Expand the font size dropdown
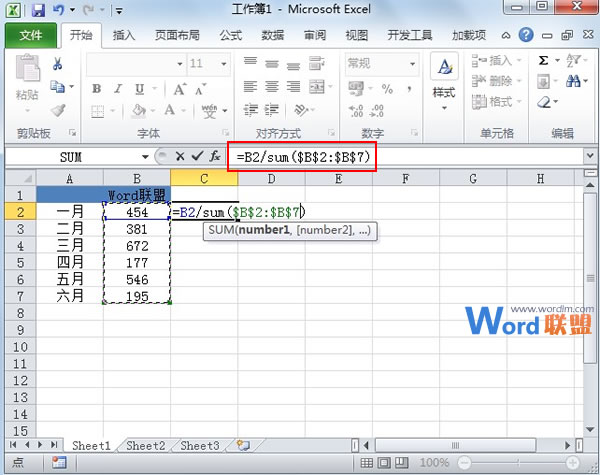The image size is (600, 475). 225,63
